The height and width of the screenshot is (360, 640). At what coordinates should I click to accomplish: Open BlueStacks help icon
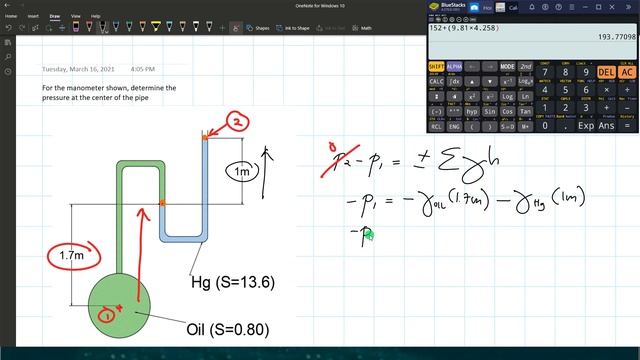click(x=558, y=7)
